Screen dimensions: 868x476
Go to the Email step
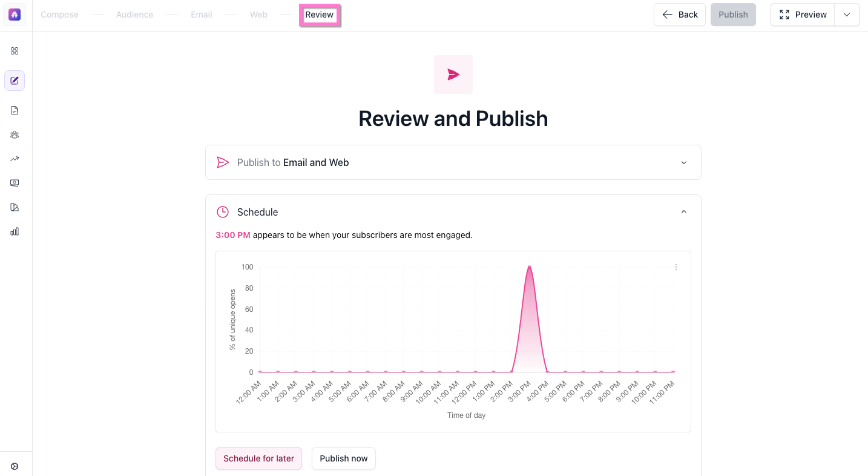click(202, 15)
